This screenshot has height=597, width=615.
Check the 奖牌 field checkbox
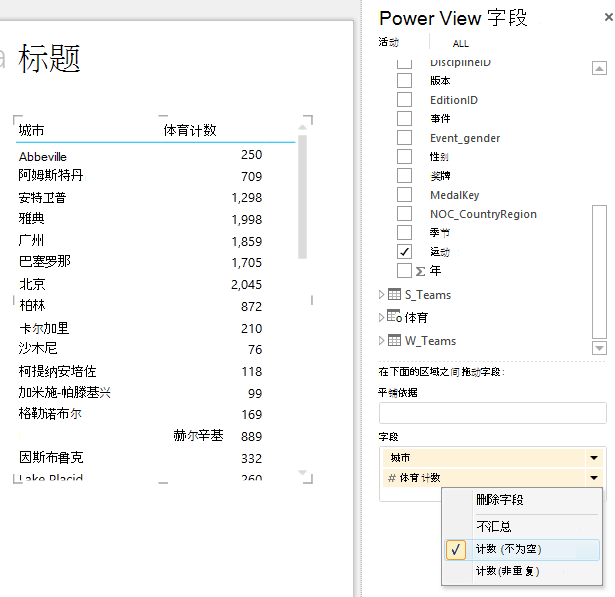tap(404, 175)
